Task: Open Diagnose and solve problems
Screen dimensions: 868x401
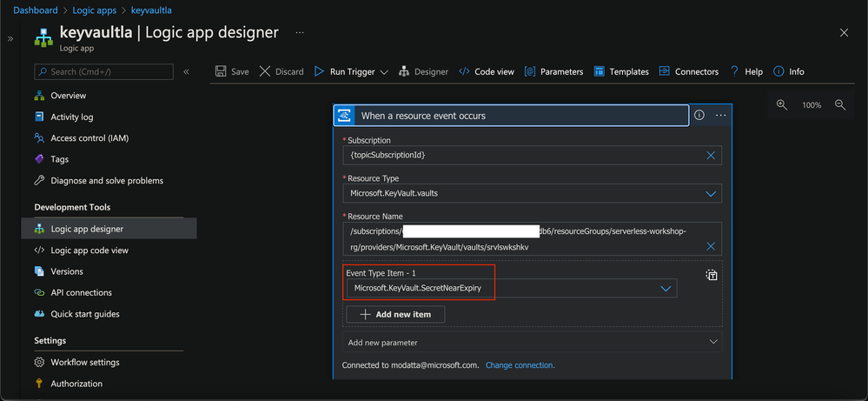Action: pyautogui.click(x=109, y=181)
